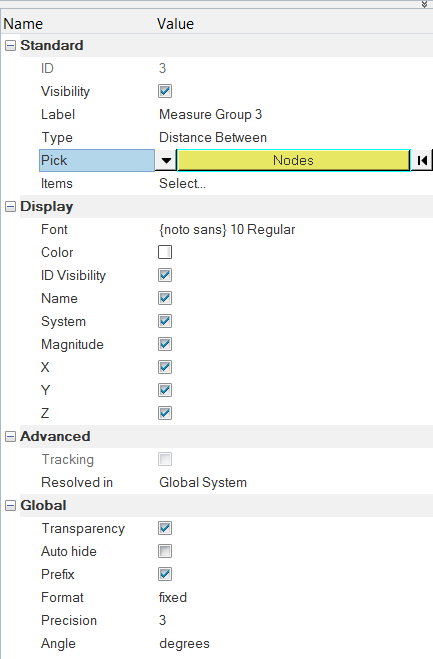Click Select... in the Items row
This screenshot has width=433, height=659.
182,183
